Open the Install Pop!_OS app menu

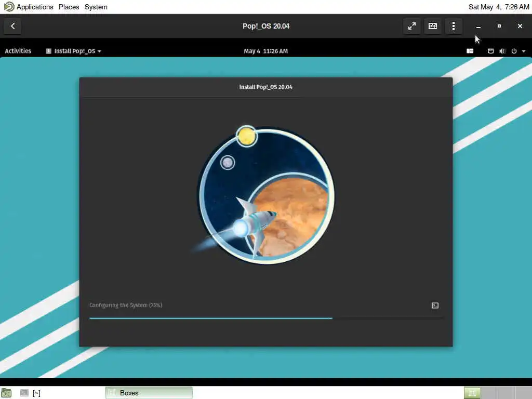point(74,51)
